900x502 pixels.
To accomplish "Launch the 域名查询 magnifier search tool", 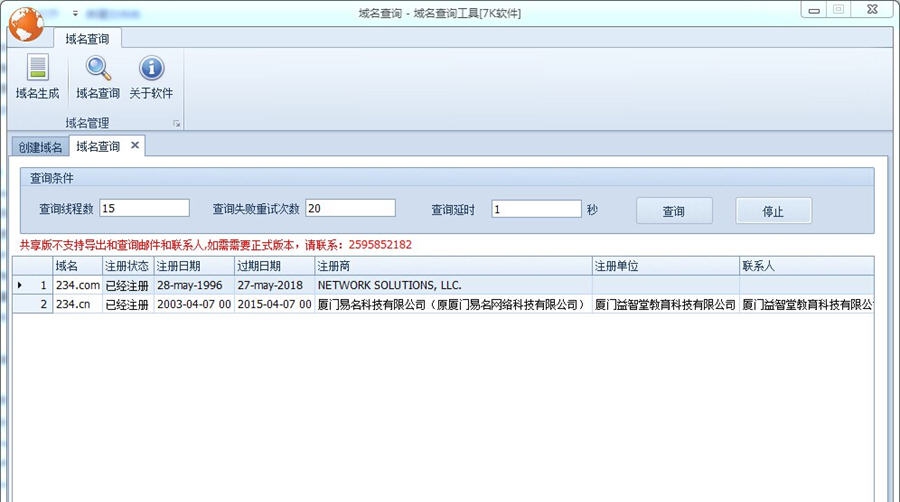I will 98,78.
